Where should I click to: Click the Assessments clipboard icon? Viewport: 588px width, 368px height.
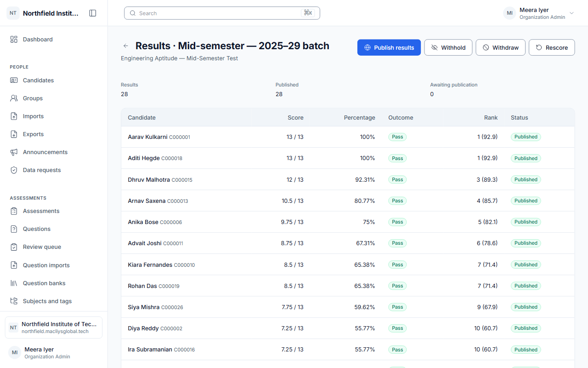pyautogui.click(x=14, y=211)
